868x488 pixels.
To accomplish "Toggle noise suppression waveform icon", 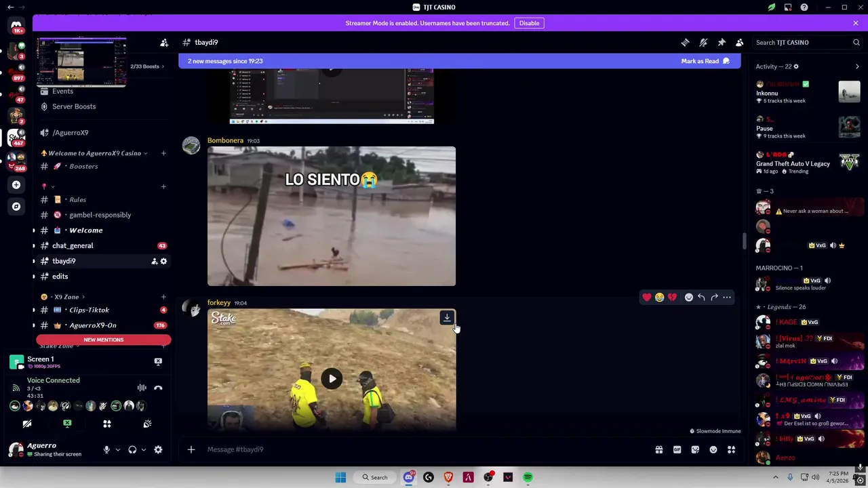I will tap(142, 388).
